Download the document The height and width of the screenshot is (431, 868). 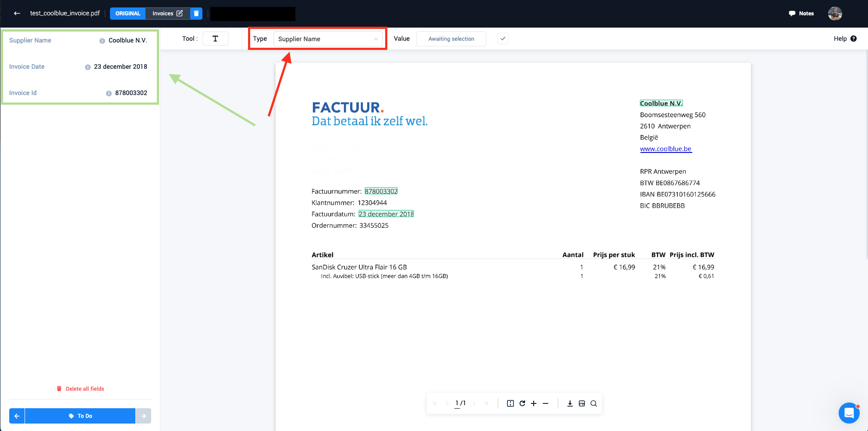pyautogui.click(x=570, y=403)
